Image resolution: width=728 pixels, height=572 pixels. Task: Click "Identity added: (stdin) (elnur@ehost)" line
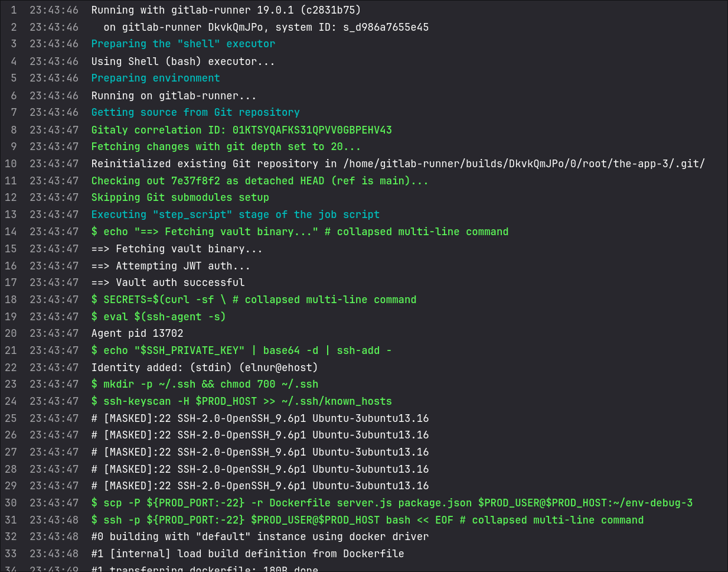[204, 368]
